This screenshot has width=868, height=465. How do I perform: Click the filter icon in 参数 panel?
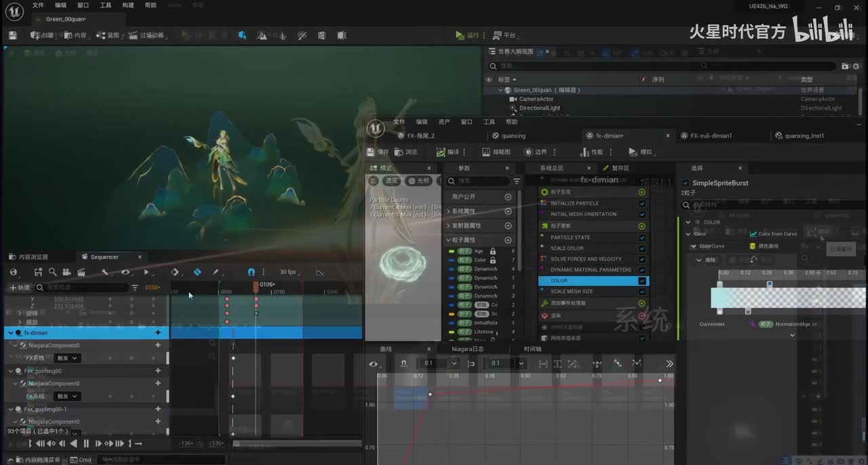pos(517,182)
